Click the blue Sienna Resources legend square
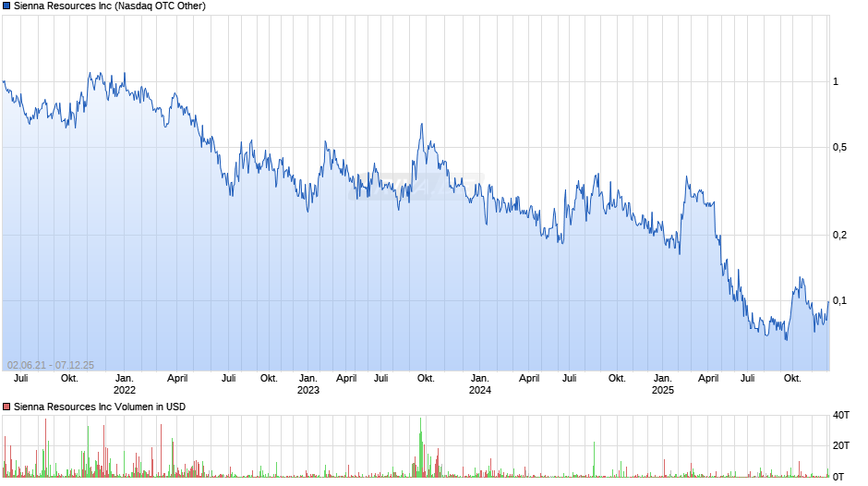The height and width of the screenshot is (486, 868). point(6,6)
